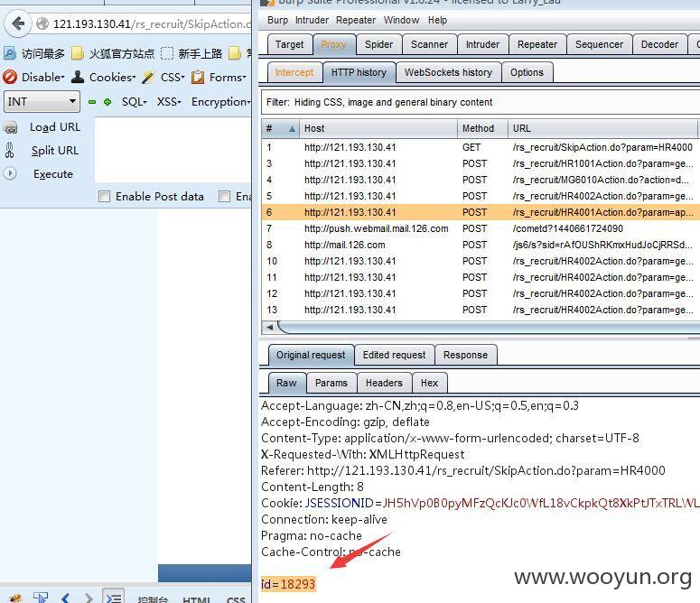This screenshot has width=700, height=603.
Task: Open the proxy Options sub-tab
Action: pos(527,72)
